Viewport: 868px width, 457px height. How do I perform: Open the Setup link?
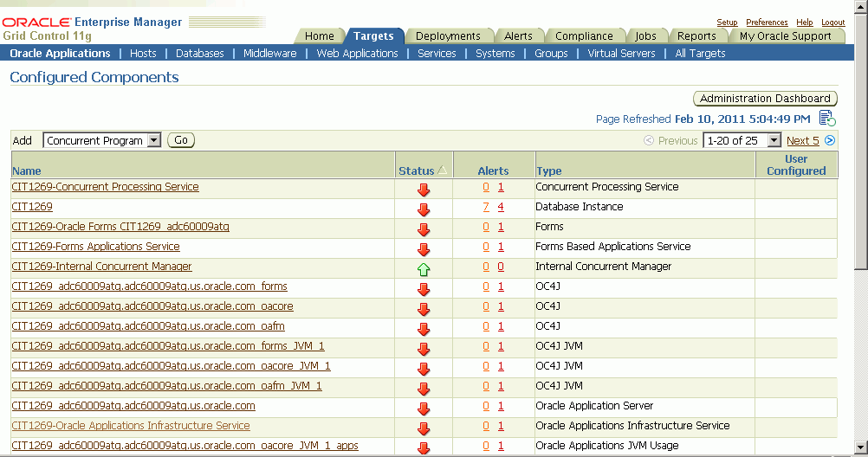coord(727,23)
